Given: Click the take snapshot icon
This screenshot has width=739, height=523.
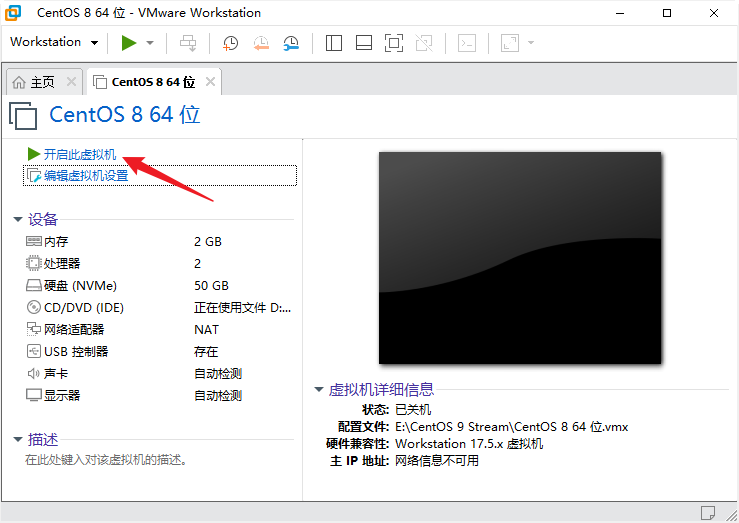Looking at the screenshot, I should click(231, 43).
